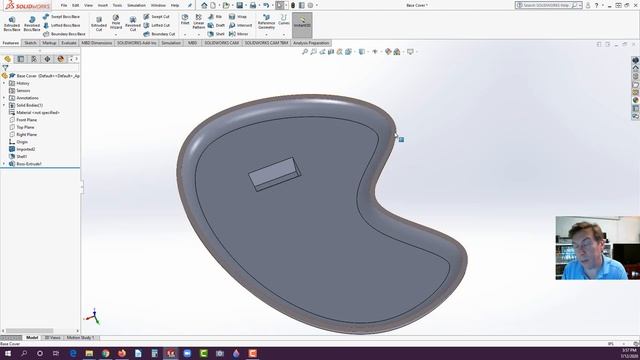Choose Lofted Boss/Base command
Screen dimensions: 640x360
(61, 25)
